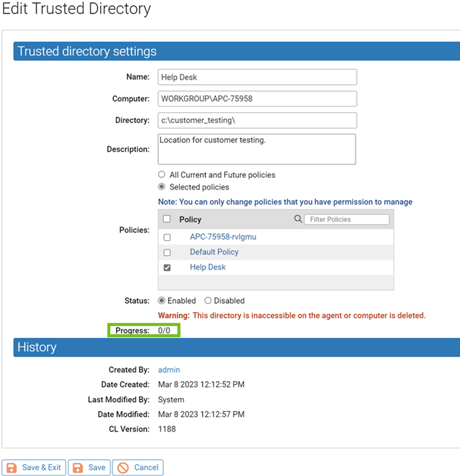Check the APC-75958-rvlgmu policy checkbox
Image resolution: width=460 pixels, height=476 pixels.
click(167, 237)
